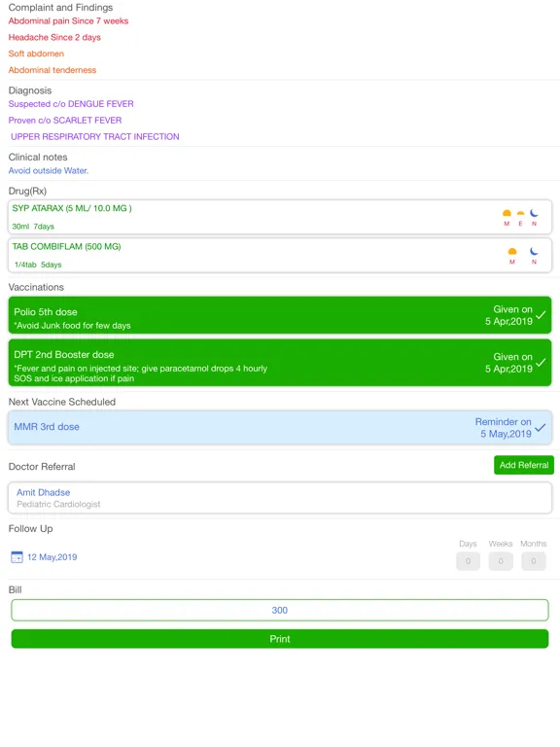560x747 pixels.
Task: Open the Amit Dhadse referral card
Action: (x=280, y=498)
